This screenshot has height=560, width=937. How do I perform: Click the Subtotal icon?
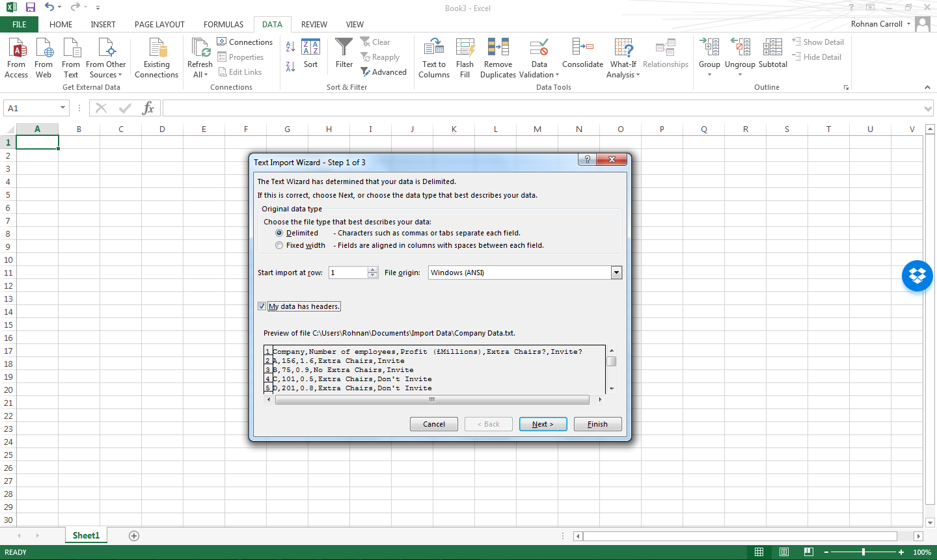tap(773, 53)
